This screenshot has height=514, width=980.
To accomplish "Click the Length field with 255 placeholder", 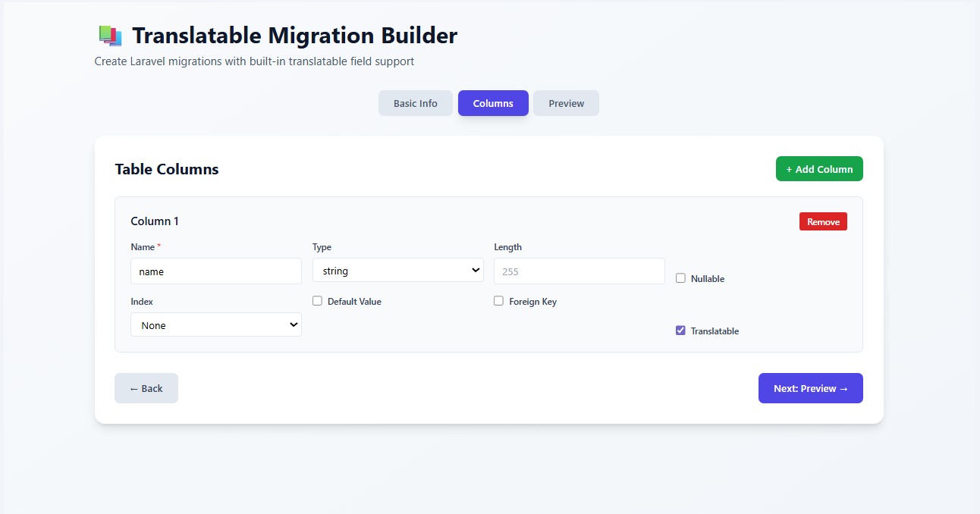I will tap(580, 271).
